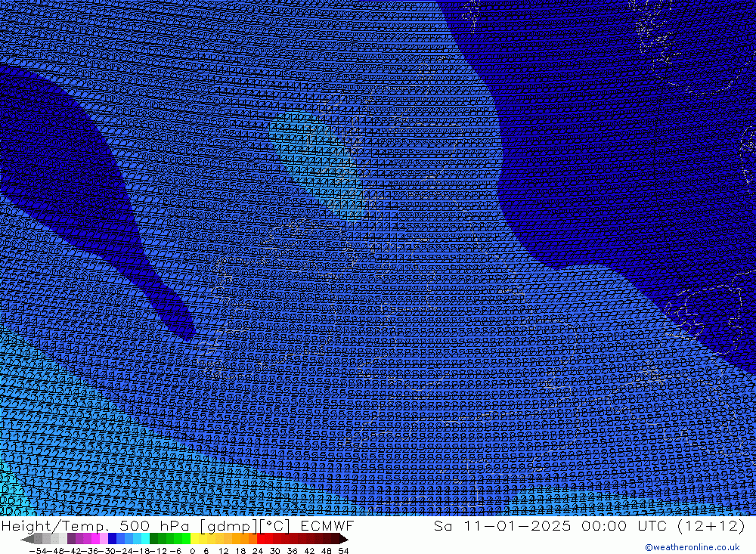
Task: Pick the bright red legend swatch
Action: point(266,539)
